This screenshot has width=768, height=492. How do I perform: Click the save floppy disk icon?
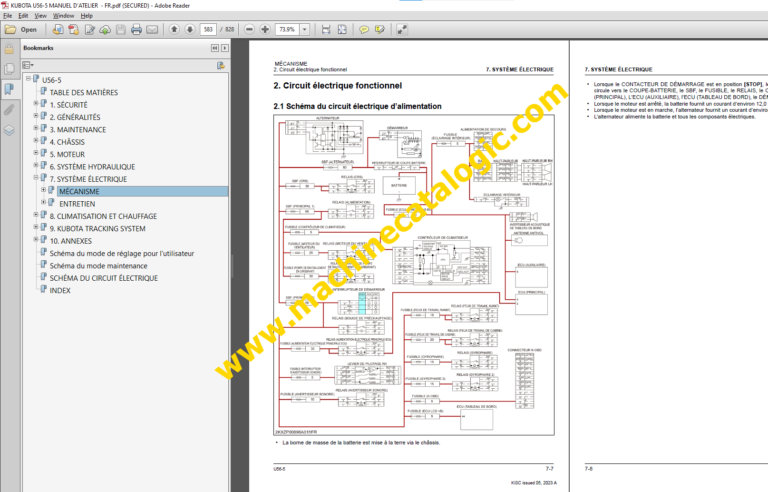click(x=120, y=29)
